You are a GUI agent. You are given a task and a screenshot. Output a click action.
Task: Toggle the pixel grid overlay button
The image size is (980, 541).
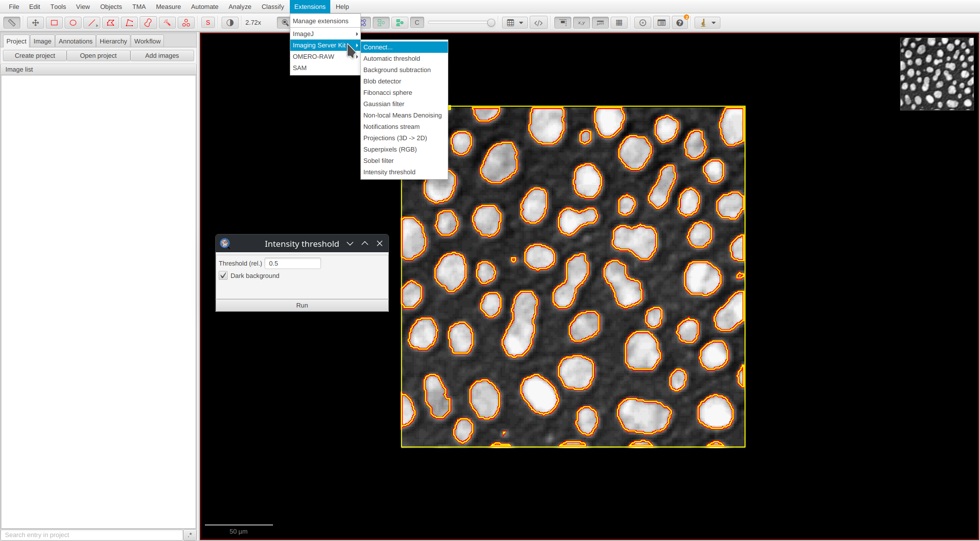click(619, 23)
